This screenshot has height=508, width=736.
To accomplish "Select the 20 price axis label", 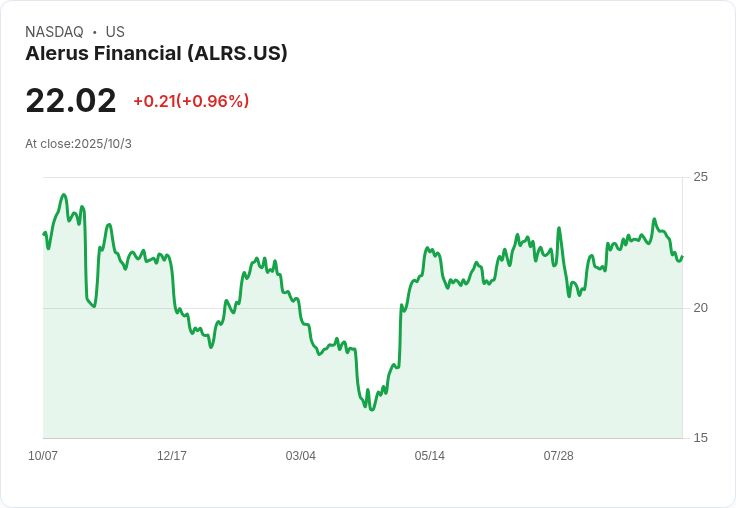I will coord(700,308).
